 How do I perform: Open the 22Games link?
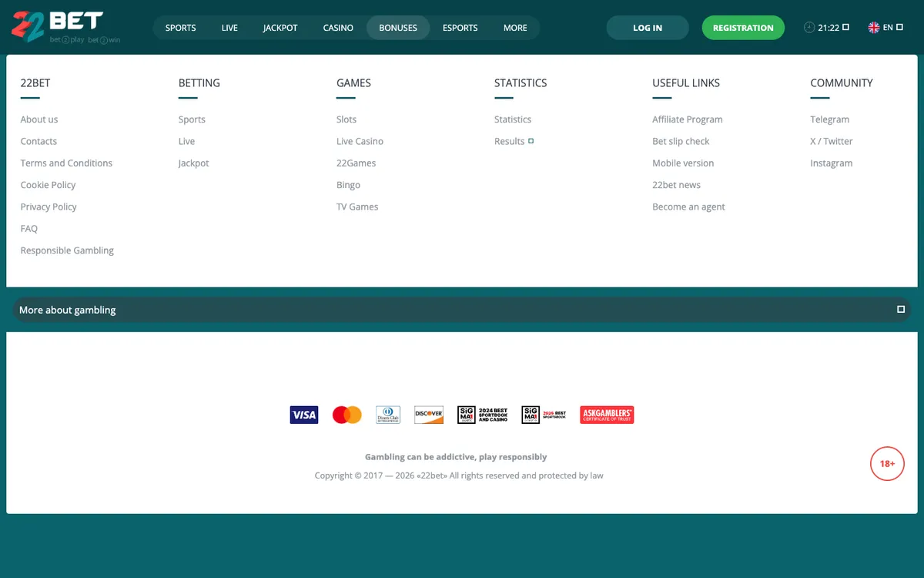[x=356, y=163]
